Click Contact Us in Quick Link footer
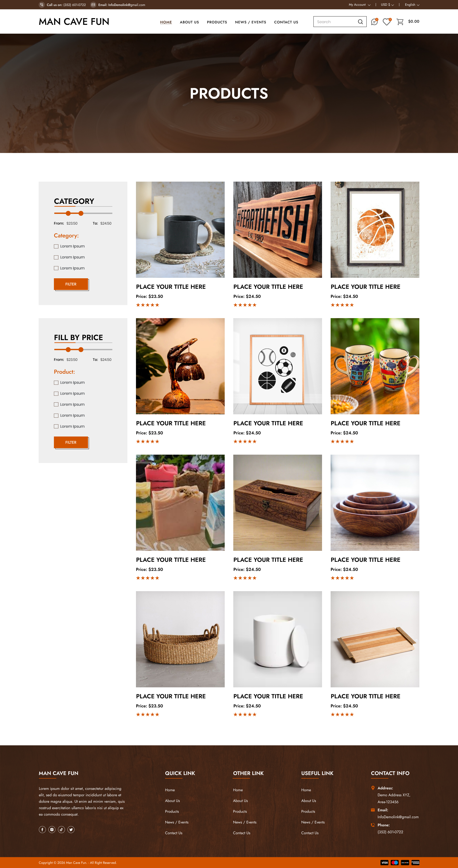The height and width of the screenshot is (868, 458). click(x=173, y=833)
